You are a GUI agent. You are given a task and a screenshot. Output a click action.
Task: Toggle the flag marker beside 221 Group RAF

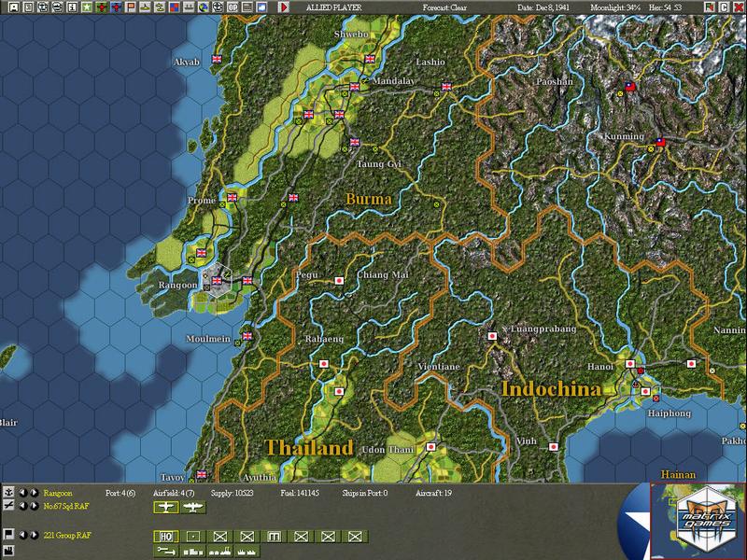7,532
